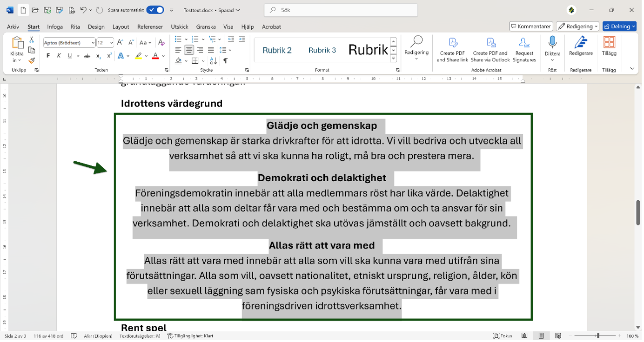Switch to the Acrobat tab
644x342 pixels.
tap(271, 27)
